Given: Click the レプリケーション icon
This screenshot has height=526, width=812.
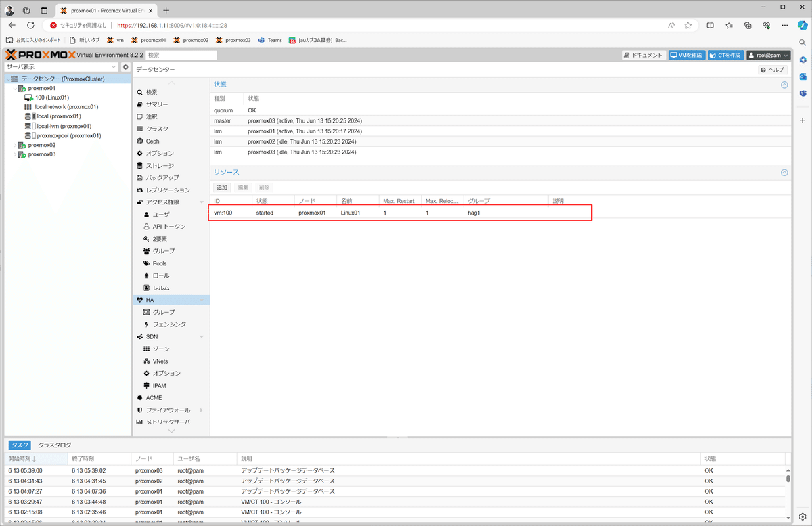Looking at the screenshot, I should point(140,190).
